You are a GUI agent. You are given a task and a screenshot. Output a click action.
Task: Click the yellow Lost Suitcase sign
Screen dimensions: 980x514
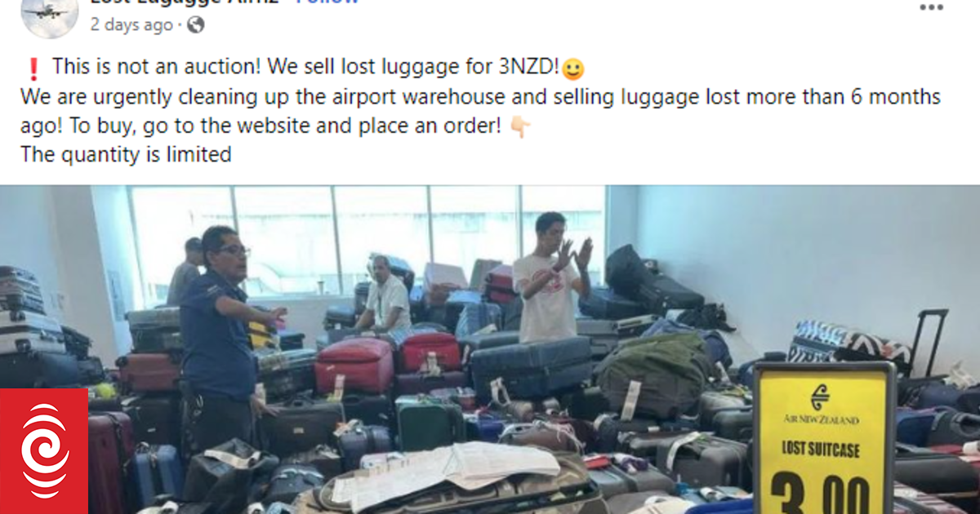coord(824,438)
